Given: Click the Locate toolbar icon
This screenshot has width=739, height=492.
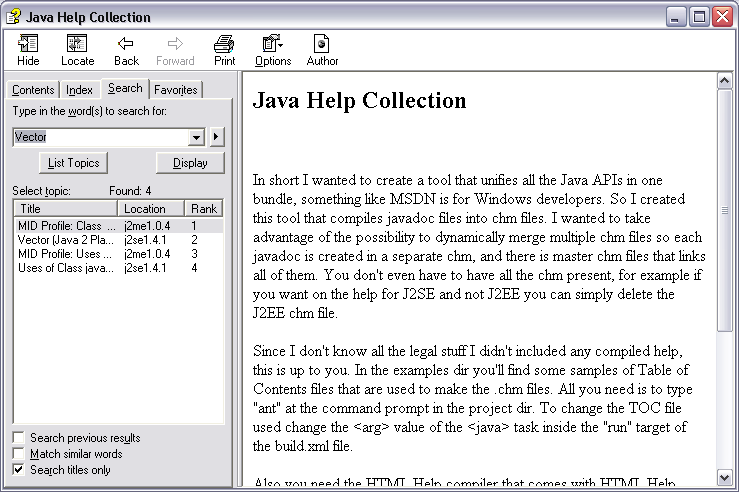Looking at the screenshot, I should point(77,44).
